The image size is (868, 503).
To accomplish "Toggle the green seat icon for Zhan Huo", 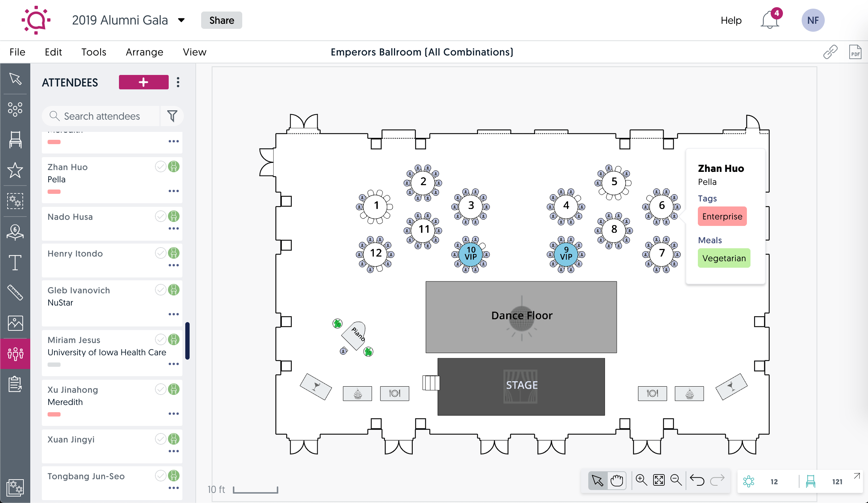I will click(174, 166).
